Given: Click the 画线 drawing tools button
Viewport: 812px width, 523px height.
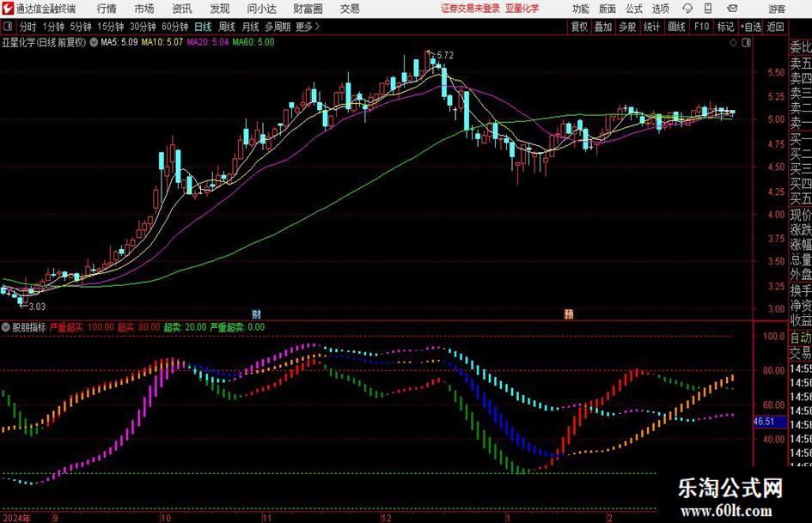Looking at the screenshot, I should click(x=676, y=27).
